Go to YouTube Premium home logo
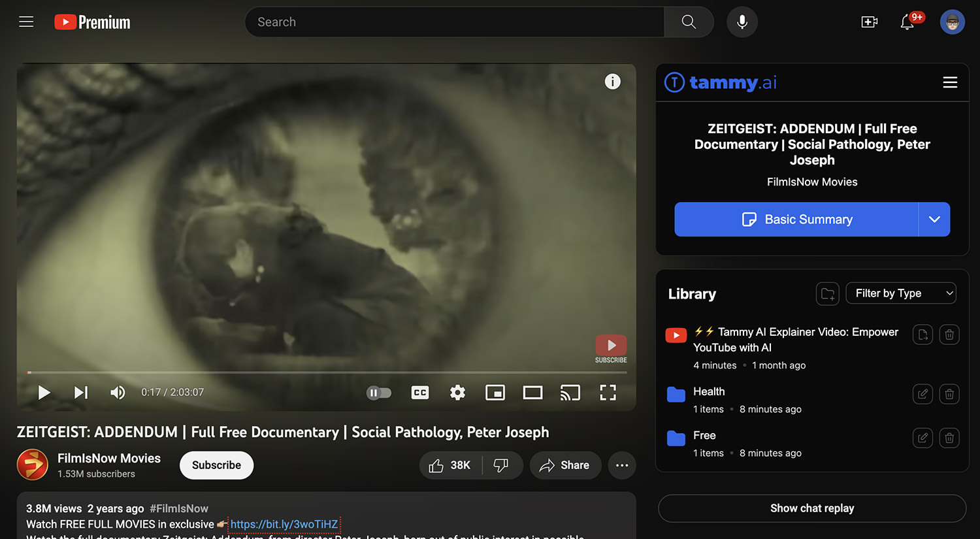Screen dimensions: 980x539 click(92, 22)
